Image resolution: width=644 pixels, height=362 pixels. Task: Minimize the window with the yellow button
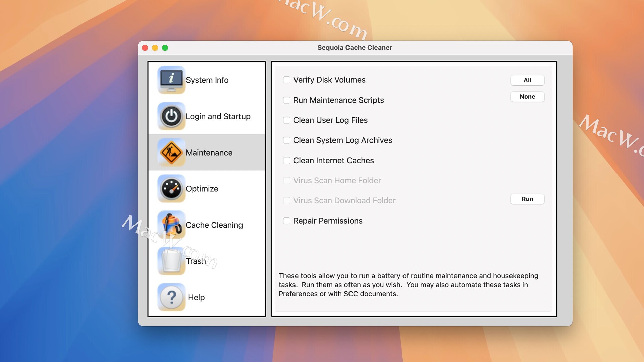coord(155,48)
